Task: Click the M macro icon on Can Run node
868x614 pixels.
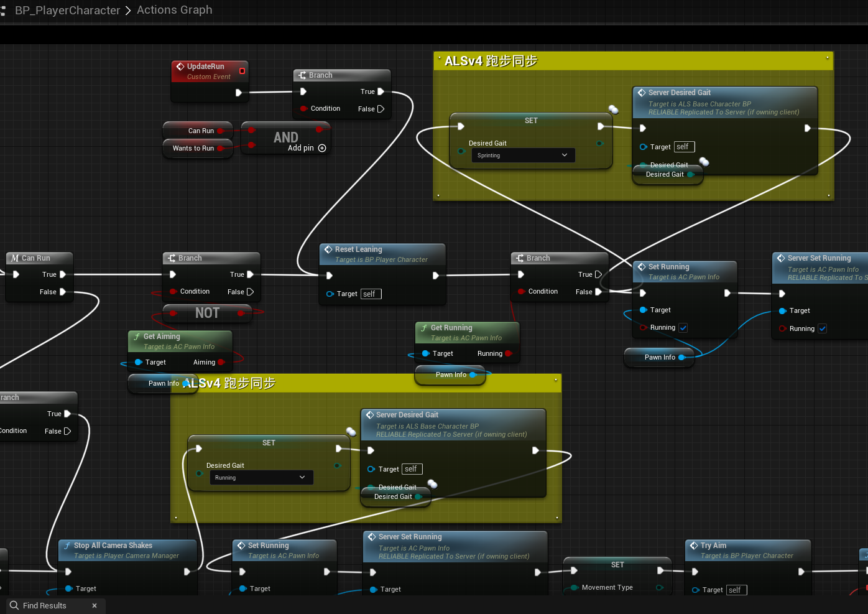Action: click(14, 258)
